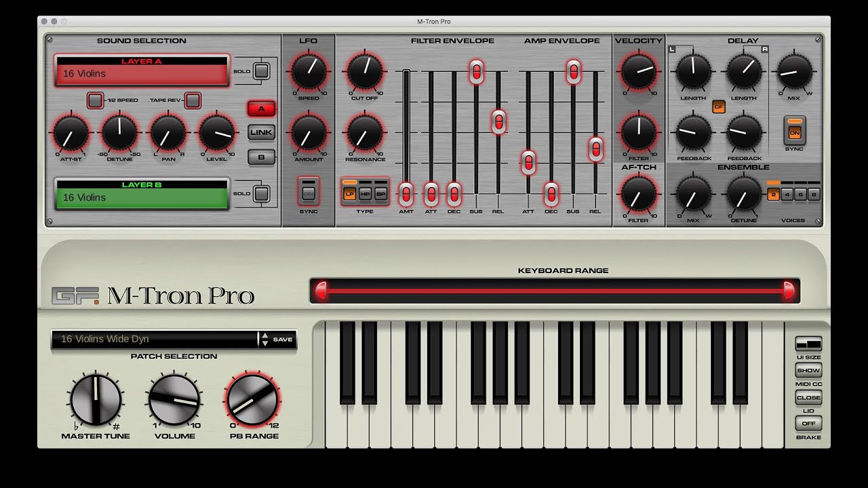
Task: Toggle Layer A Solo
Action: 262,71
